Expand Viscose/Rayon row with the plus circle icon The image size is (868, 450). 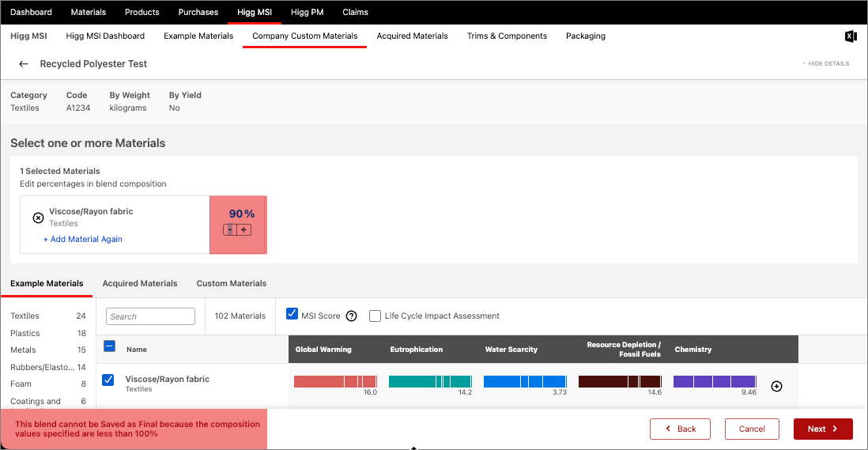776,387
